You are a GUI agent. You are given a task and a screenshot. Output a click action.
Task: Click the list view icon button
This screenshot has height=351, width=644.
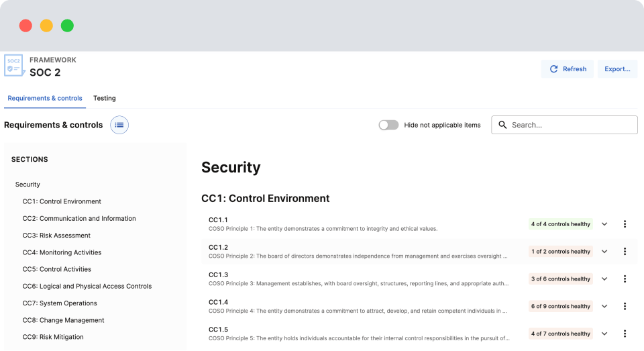coord(119,125)
